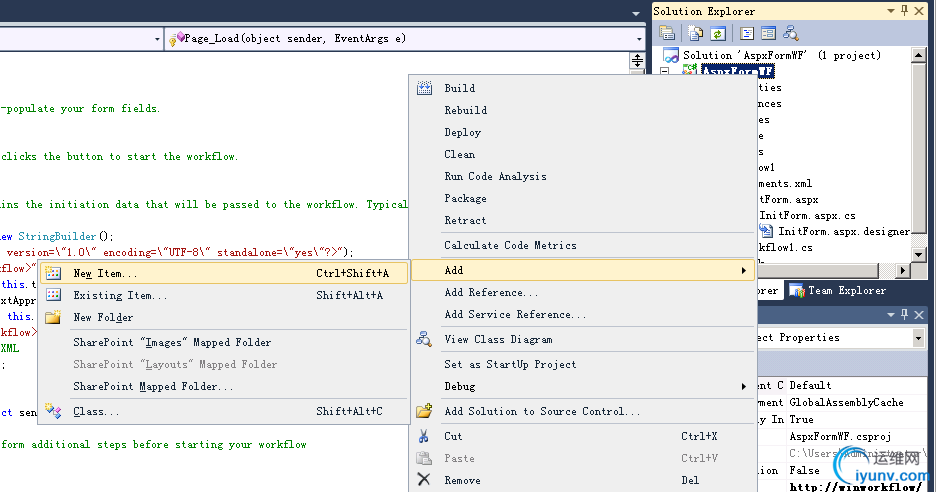Toggle the Solution Explorer auto-hide pin

pyautogui.click(x=904, y=10)
